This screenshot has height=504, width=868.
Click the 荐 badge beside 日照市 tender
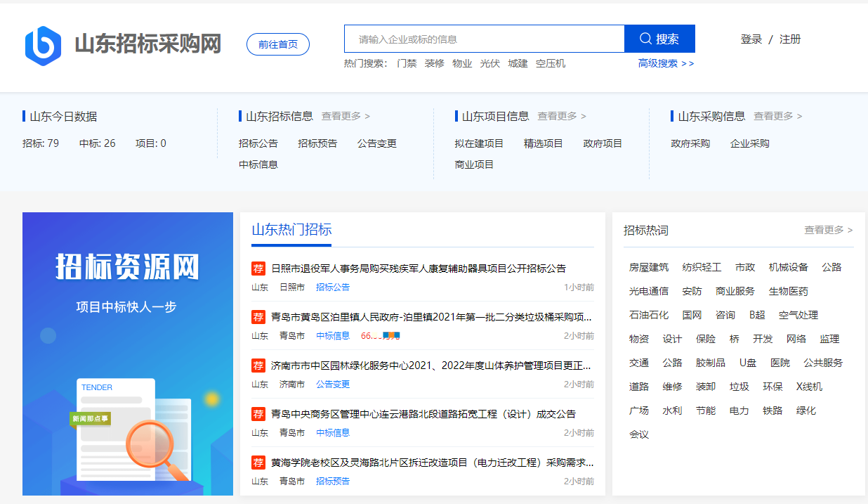(x=258, y=269)
